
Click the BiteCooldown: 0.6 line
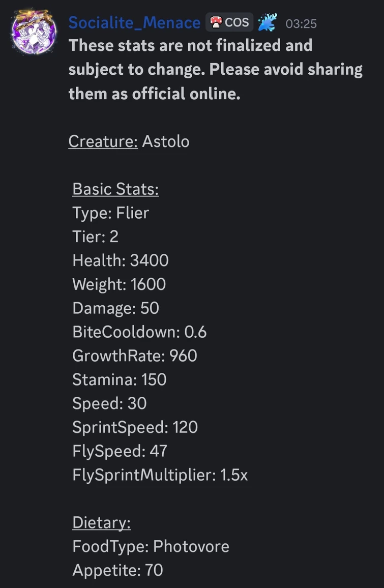[139, 332]
